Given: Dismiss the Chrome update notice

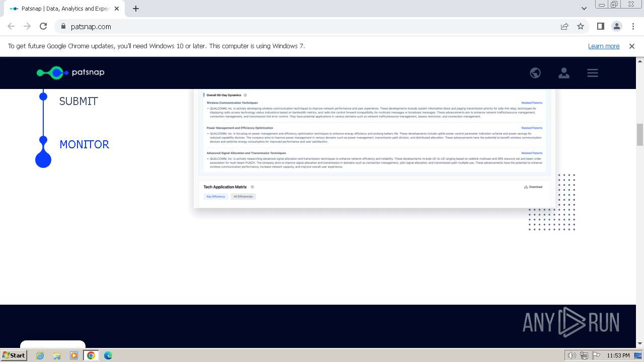Looking at the screenshot, I should coord(632,46).
